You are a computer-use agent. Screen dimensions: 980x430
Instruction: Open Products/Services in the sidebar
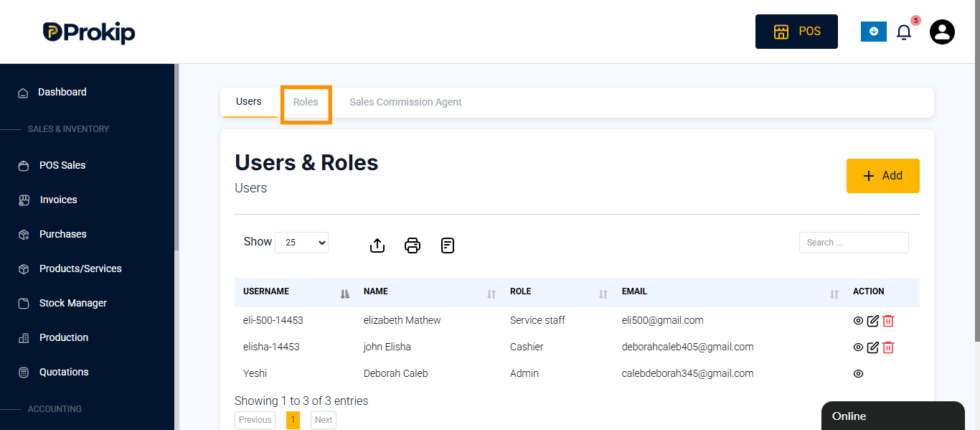tap(80, 268)
